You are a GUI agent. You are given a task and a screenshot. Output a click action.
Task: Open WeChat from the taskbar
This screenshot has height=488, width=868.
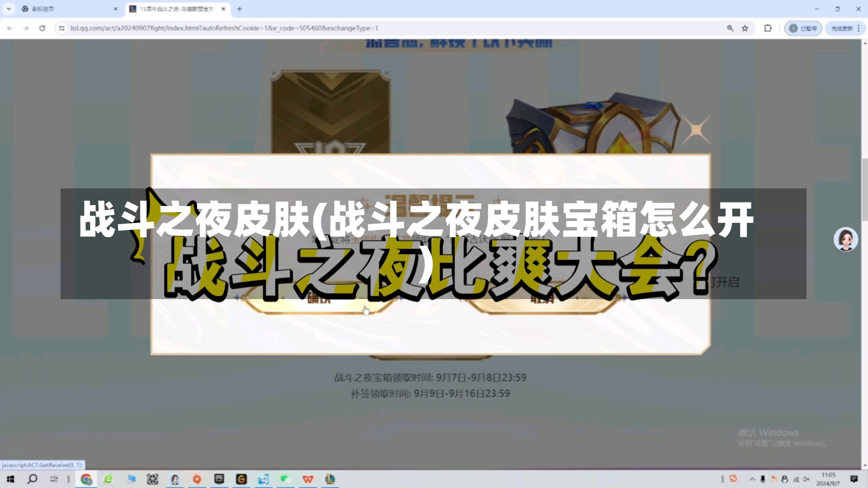tap(286, 479)
